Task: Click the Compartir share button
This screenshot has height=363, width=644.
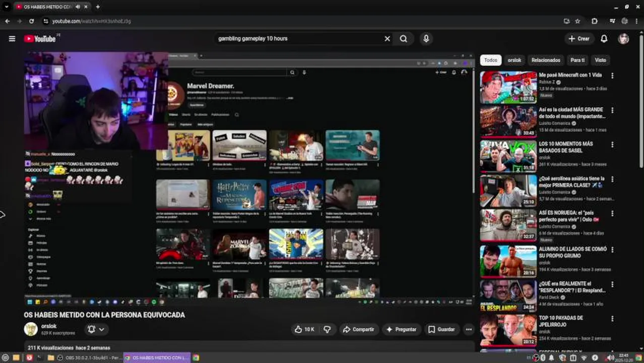Action: tap(359, 329)
